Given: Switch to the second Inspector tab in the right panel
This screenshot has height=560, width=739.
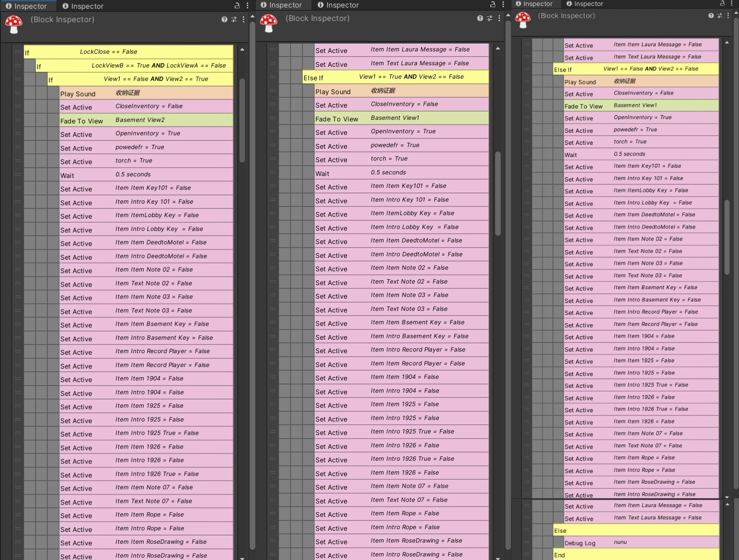Looking at the screenshot, I should click(x=585, y=4).
